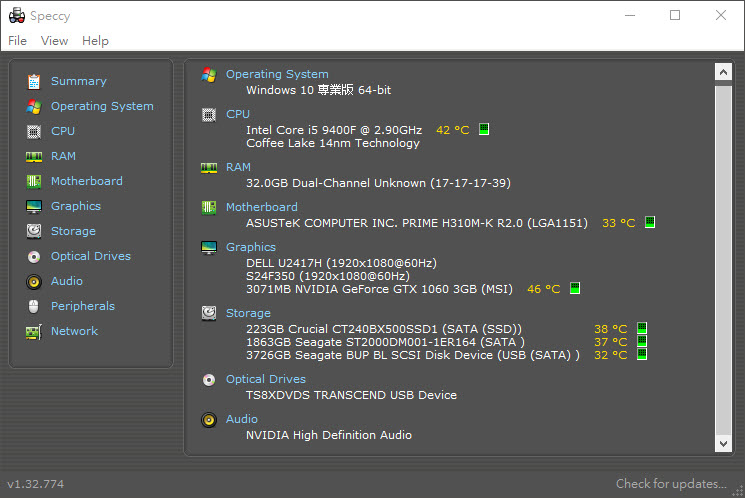Click the Summary clipboard icon in sidebar

tap(34, 81)
